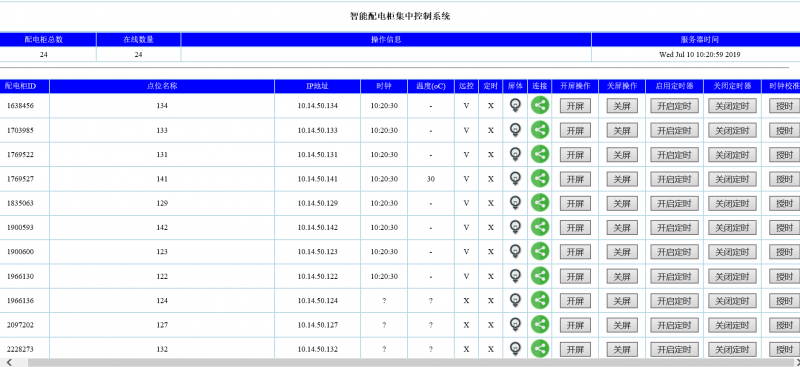The height and width of the screenshot is (367, 800).
Task: Click 开启定时 for cabinet 122
Action: coord(674,276)
